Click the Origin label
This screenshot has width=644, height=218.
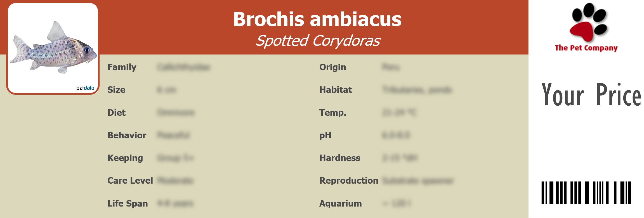pos(332,67)
